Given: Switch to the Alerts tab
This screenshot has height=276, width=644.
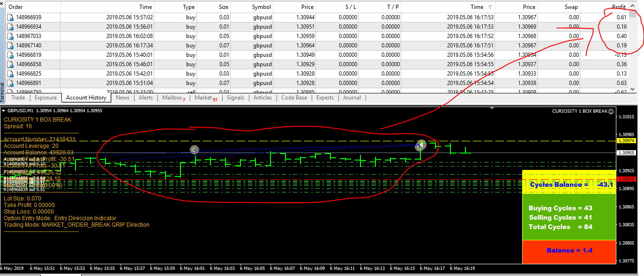Looking at the screenshot, I should coord(146,98).
